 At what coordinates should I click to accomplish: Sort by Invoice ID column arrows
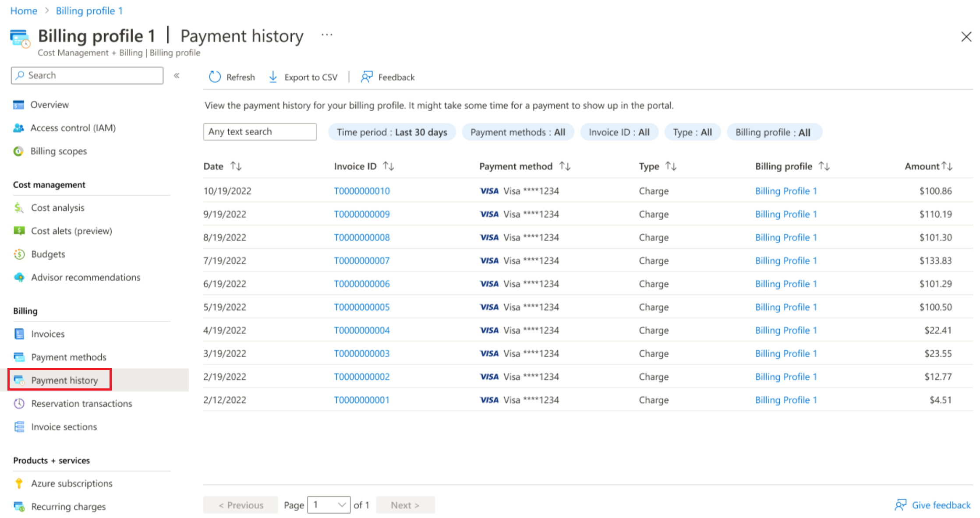389,166
